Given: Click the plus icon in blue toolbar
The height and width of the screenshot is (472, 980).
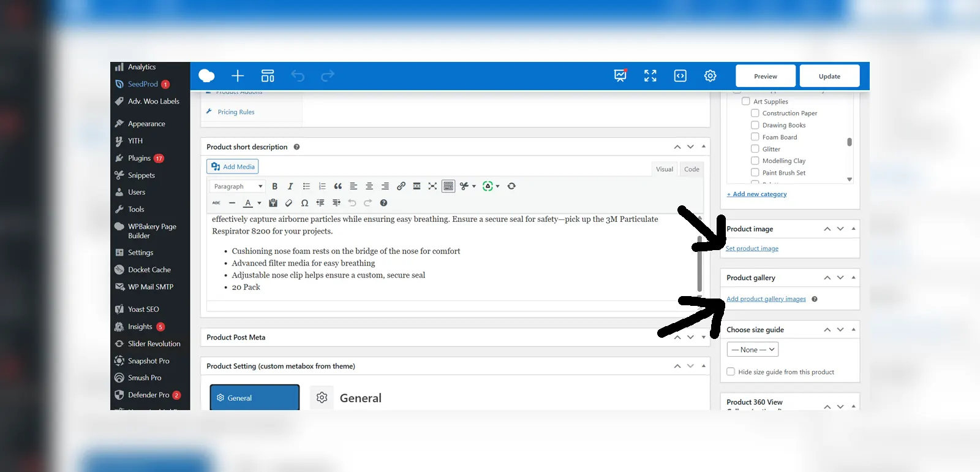Looking at the screenshot, I should [x=238, y=76].
